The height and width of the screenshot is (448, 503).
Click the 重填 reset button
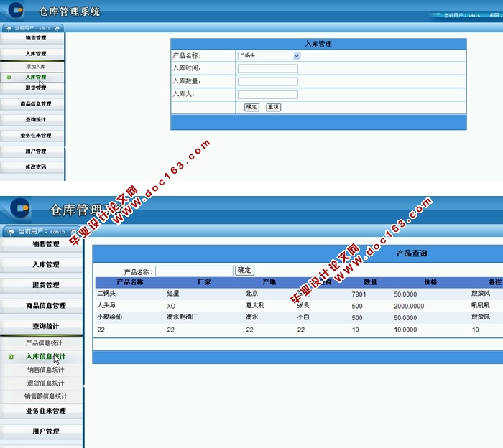point(273,107)
